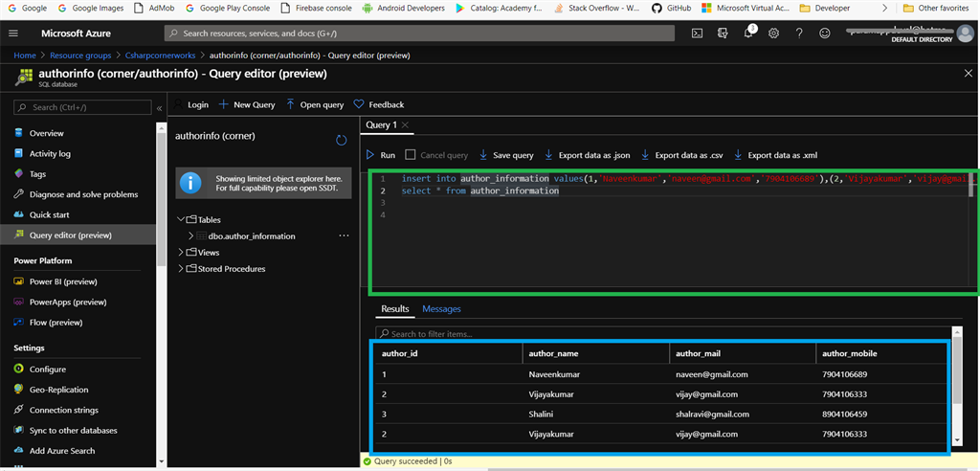Open the Stack Overflow bookmark
This screenshot has width=980, height=471.
point(596,8)
